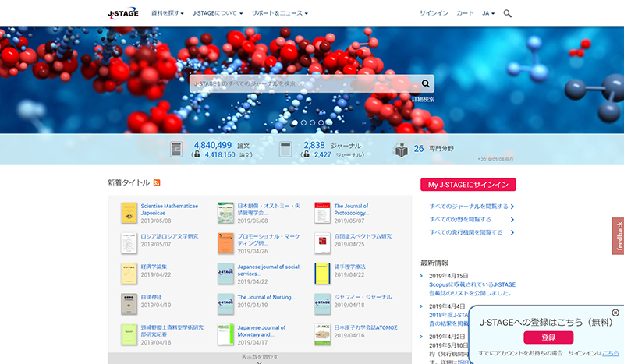Open the 徒手理学療法 title link
The image size is (624, 364).
pos(349,267)
